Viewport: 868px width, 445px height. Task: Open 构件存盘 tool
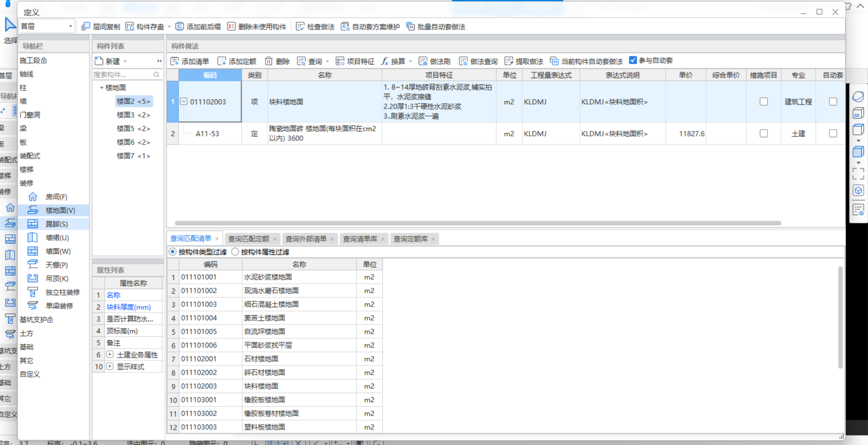point(145,26)
